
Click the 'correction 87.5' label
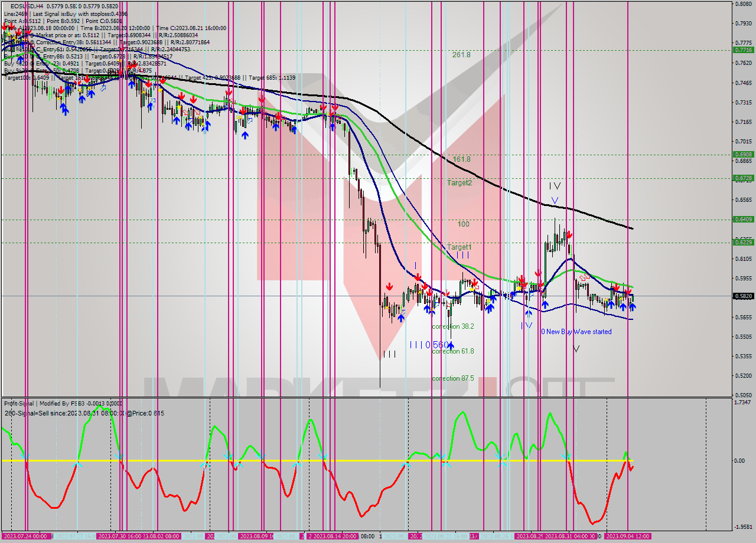452,378
